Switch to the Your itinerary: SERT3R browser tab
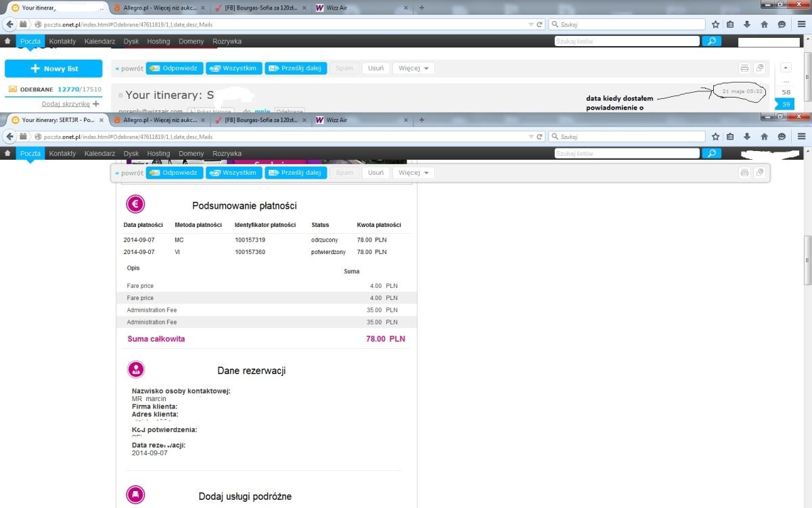Screen dimensions: 812x508 (x=56, y=120)
